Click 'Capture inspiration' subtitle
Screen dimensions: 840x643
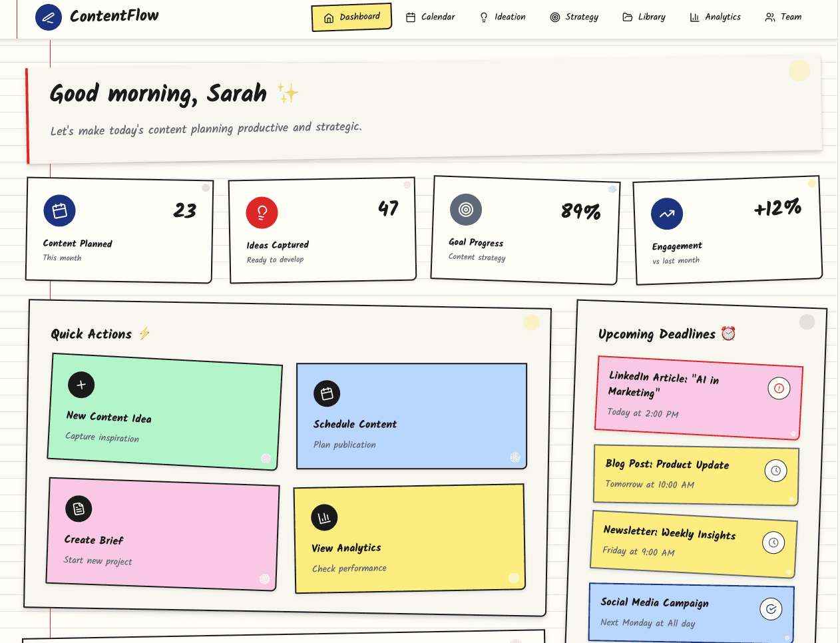point(103,437)
